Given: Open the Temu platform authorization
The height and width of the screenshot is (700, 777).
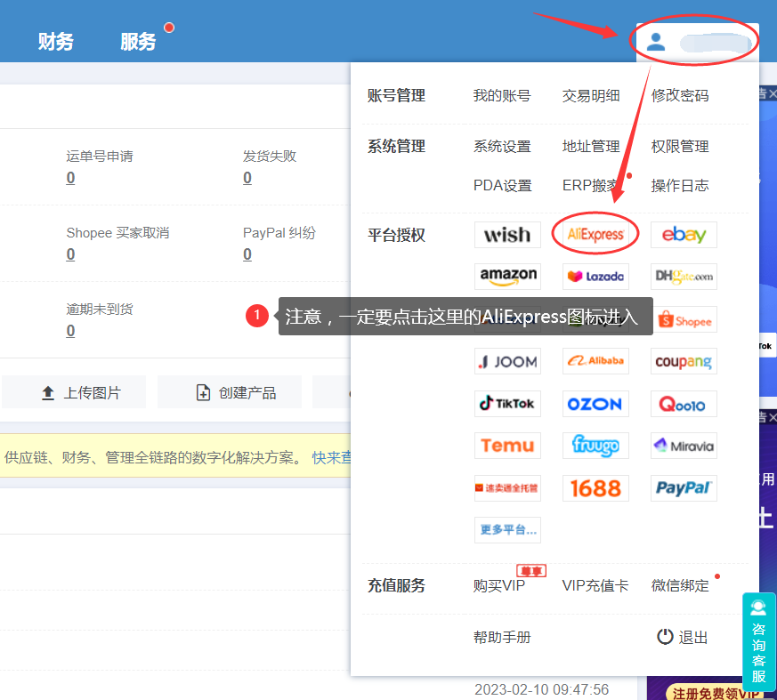Looking at the screenshot, I should [507, 446].
